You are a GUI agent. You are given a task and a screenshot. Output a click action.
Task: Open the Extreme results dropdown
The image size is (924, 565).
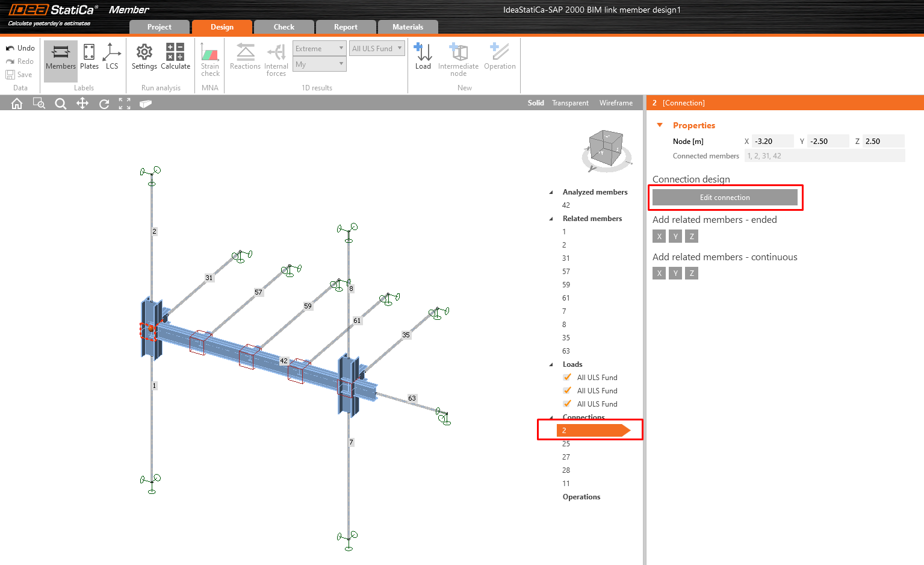point(320,49)
